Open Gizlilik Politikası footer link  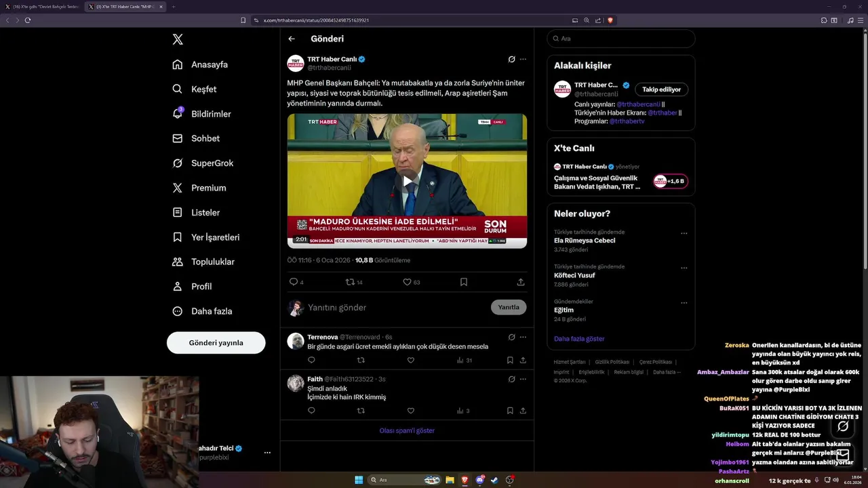point(612,362)
